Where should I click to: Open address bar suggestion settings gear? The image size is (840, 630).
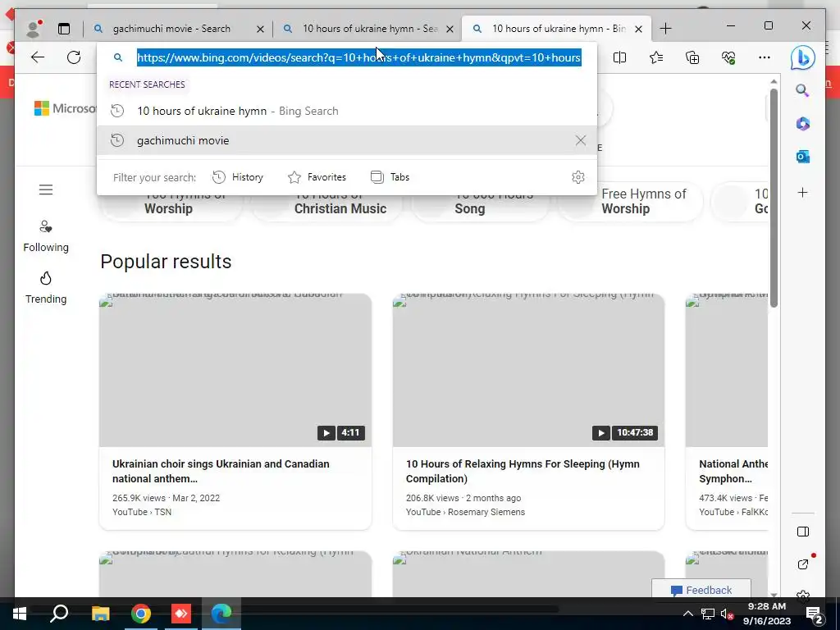click(578, 177)
